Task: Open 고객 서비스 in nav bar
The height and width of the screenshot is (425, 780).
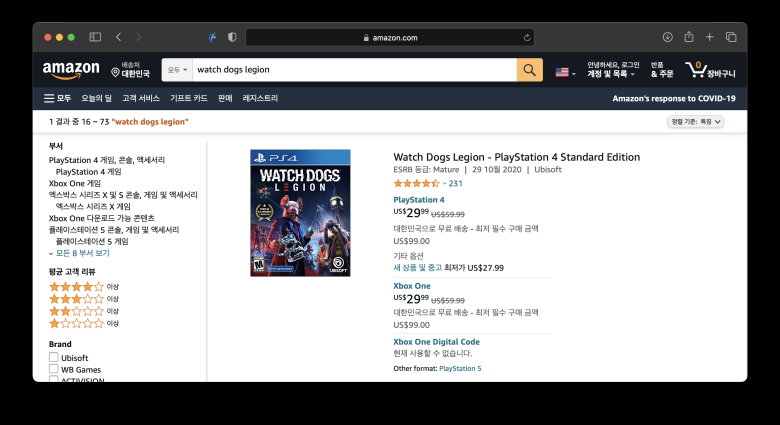Action: click(x=141, y=98)
